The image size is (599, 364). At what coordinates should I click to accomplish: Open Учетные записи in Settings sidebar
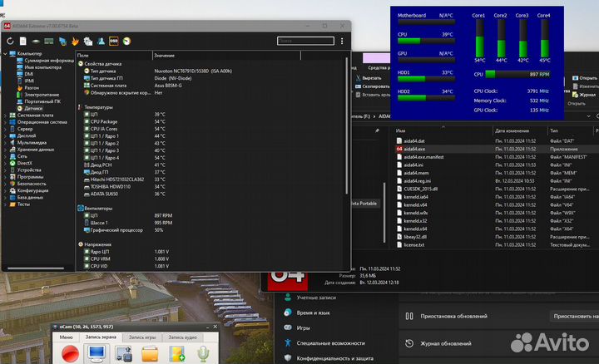(310, 298)
